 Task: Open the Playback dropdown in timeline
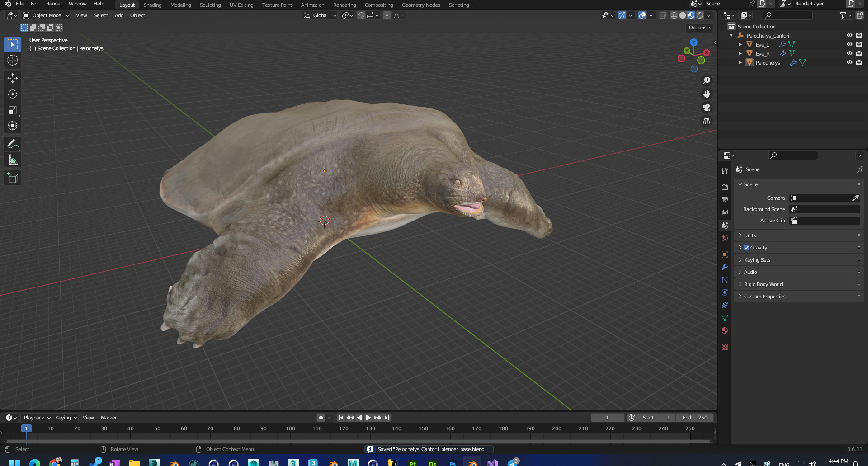coord(37,418)
